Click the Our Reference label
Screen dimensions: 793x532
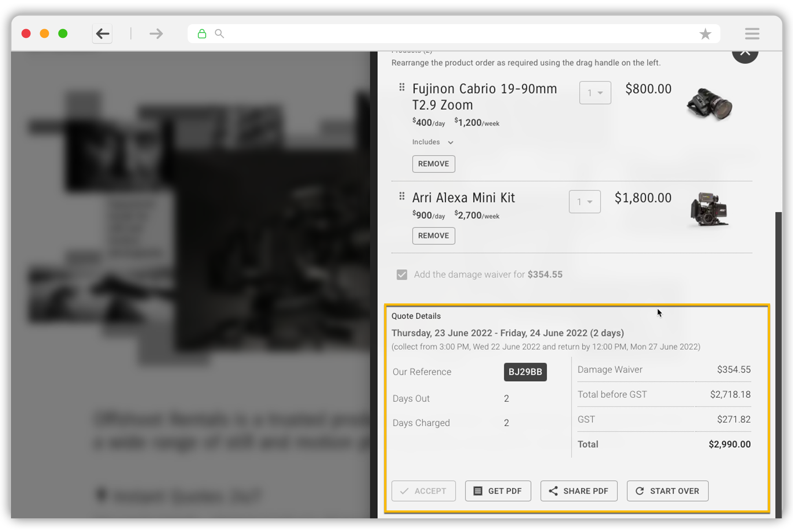pos(422,372)
